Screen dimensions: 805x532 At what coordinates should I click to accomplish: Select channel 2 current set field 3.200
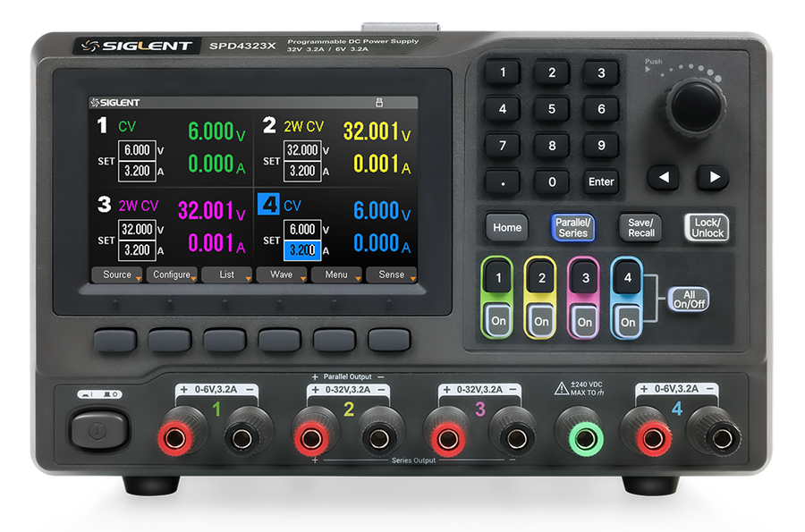[302, 171]
